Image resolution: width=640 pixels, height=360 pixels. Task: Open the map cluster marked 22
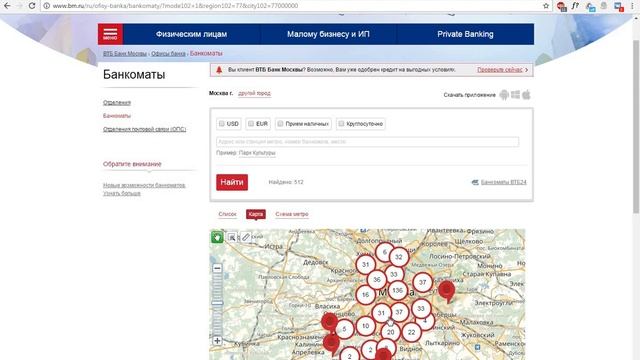tap(411, 332)
